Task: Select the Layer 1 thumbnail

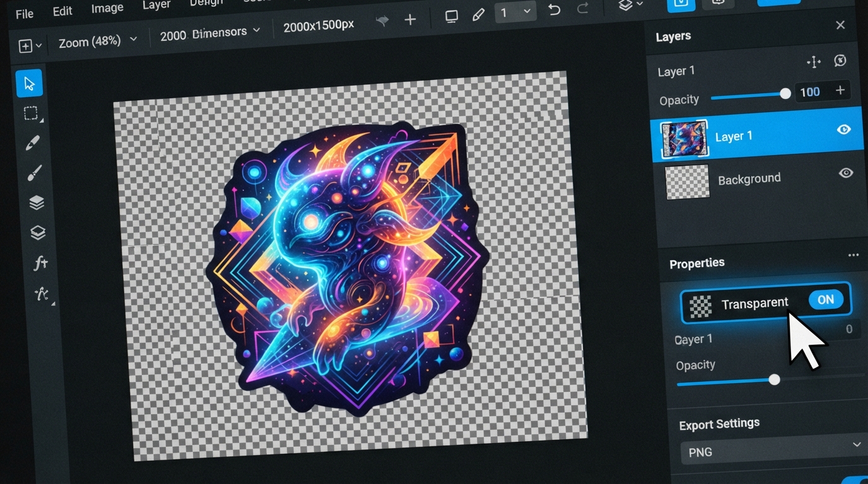Action: [x=684, y=140]
